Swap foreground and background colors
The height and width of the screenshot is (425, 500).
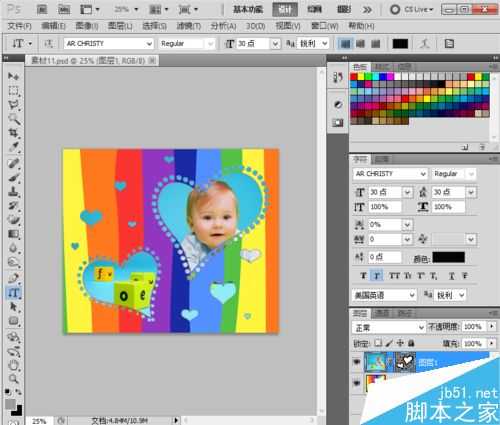(19, 392)
